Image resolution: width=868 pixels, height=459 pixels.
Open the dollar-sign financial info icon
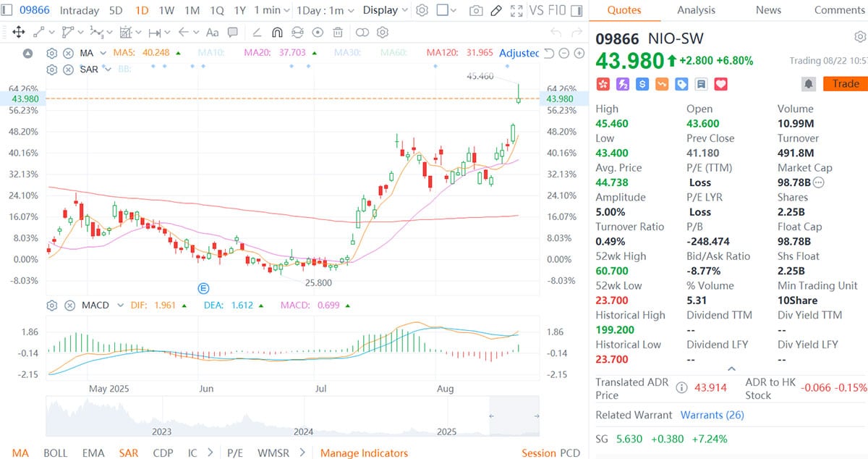[x=641, y=84]
